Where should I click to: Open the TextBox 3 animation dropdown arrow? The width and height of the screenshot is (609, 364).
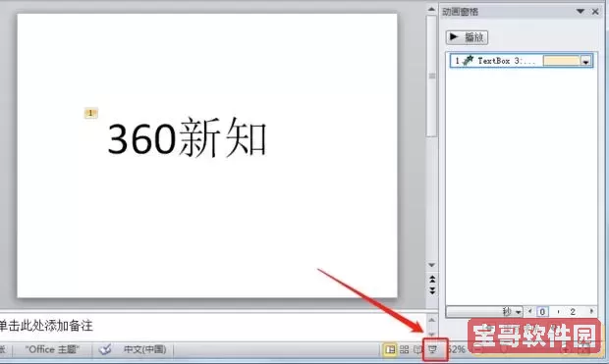(x=585, y=61)
